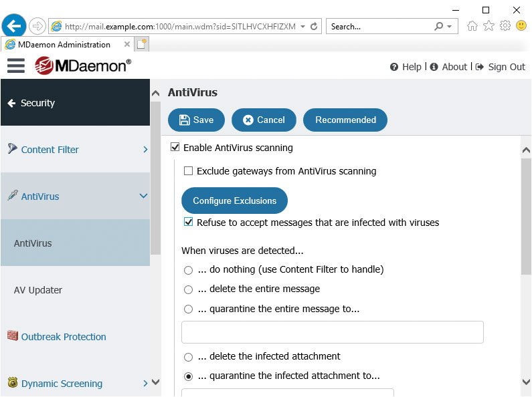
Task: Check Exclude gateways from AntiVirus scanning
Action: pyautogui.click(x=188, y=170)
